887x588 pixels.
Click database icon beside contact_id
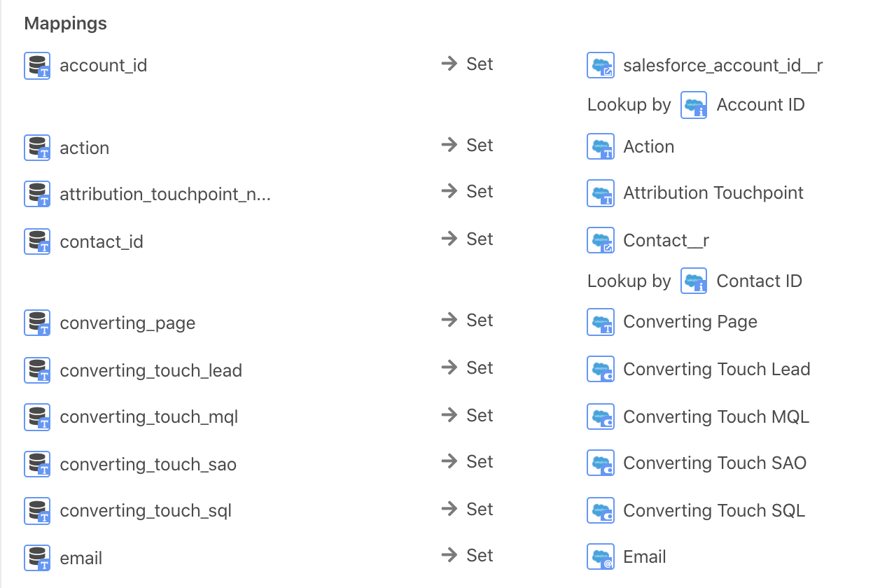[37, 241]
